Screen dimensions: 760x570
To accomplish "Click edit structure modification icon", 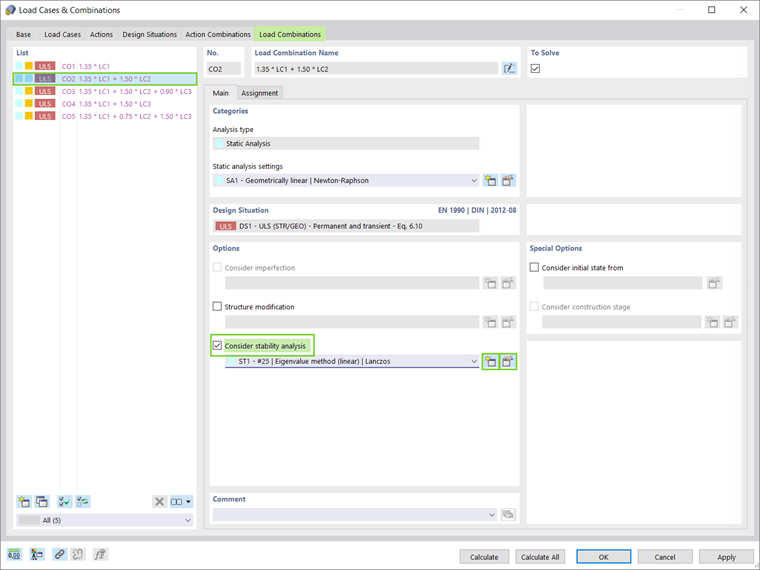I will (x=507, y=322).
